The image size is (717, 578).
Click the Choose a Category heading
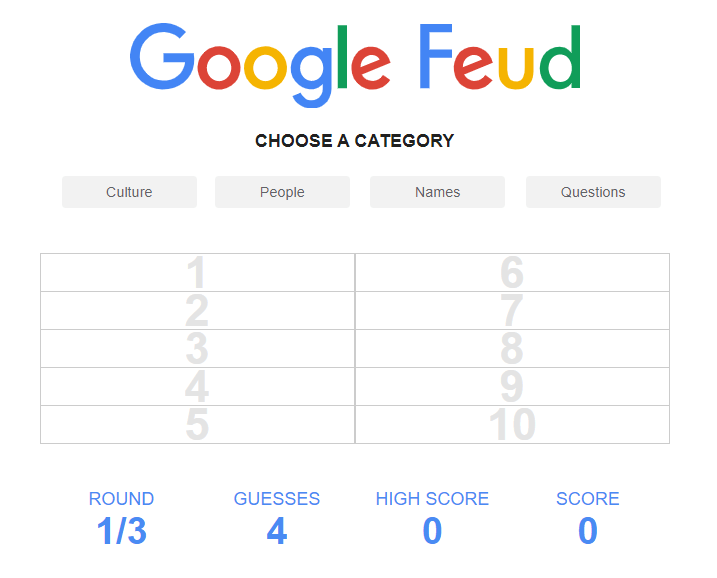355,141
